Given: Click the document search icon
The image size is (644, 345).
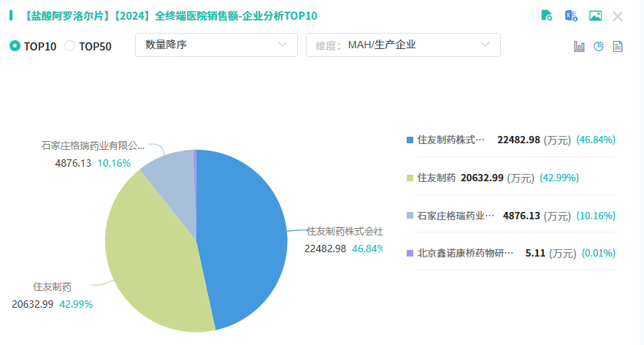Looking at the screenshot, I should coord(546,16).
